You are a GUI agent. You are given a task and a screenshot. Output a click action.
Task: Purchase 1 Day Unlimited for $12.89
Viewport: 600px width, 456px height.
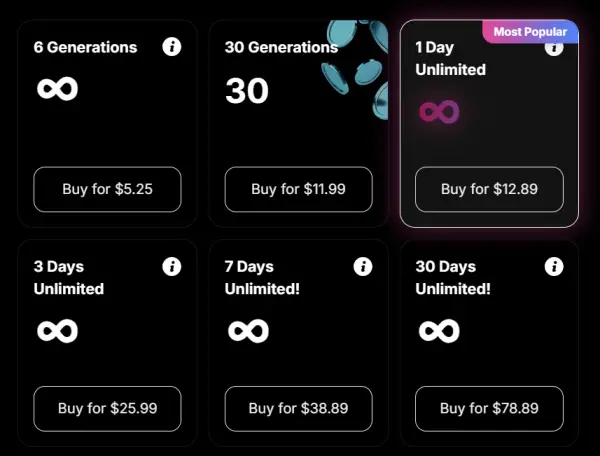[x=489, y=189]
